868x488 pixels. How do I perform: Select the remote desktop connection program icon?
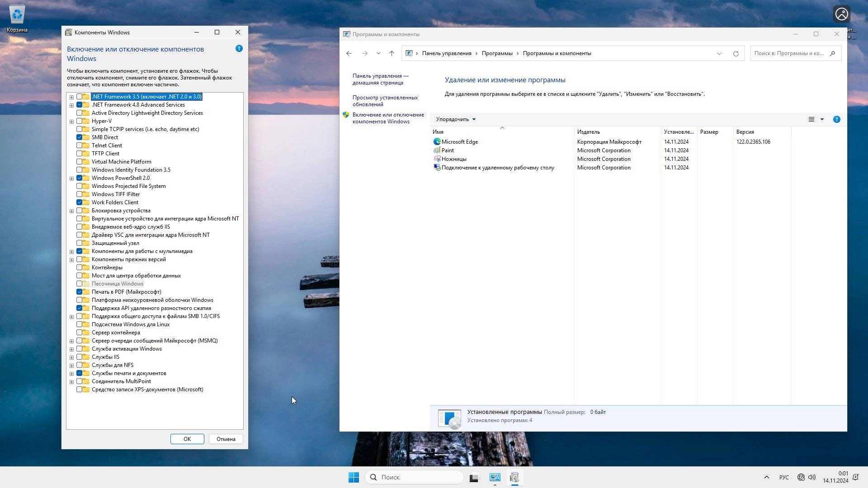437,167
